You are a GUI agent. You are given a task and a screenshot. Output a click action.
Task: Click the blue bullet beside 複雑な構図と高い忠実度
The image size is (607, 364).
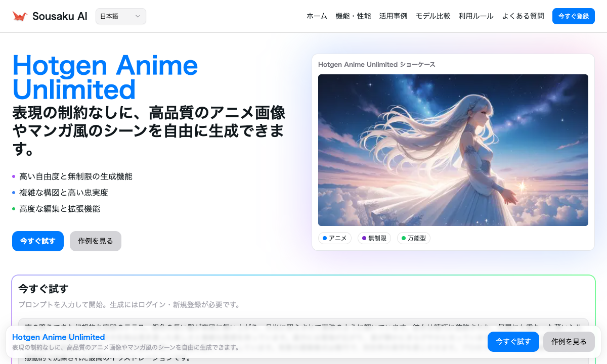tap(15, 193)
